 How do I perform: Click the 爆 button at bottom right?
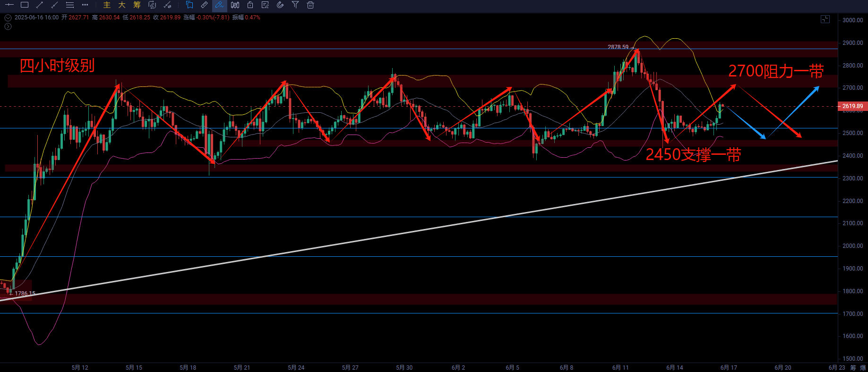click(863, 367)
